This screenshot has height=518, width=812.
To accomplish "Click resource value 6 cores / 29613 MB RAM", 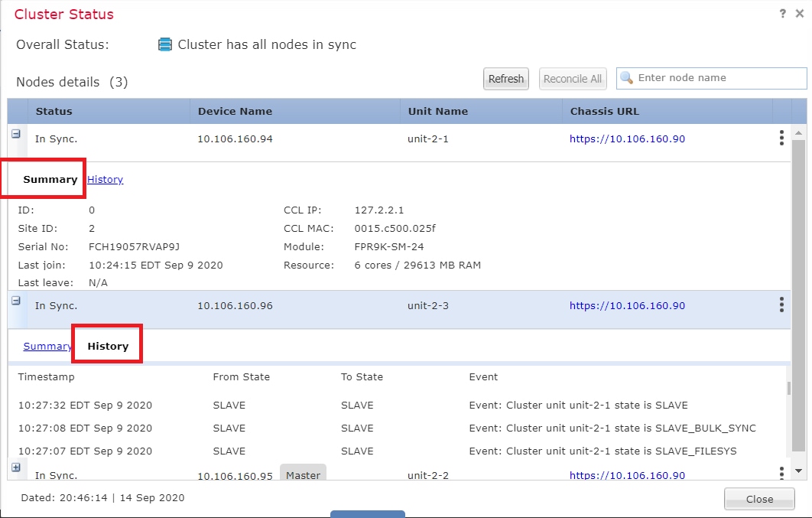I will click(417, 265).
